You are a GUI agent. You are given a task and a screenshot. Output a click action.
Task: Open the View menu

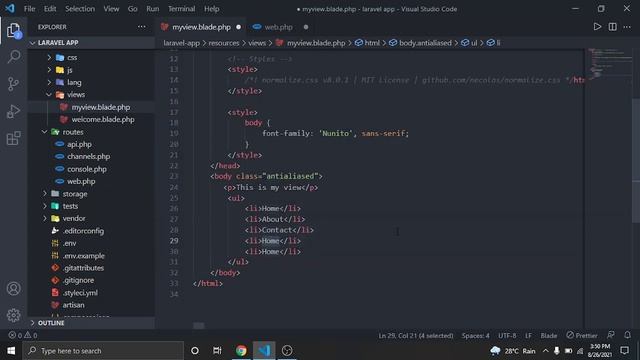click(x=111, y=9)
